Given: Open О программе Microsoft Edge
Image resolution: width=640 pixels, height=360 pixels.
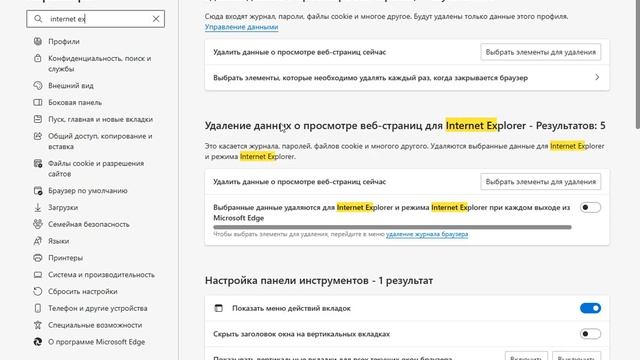Looking at the screenshot, I should point(96,342).
